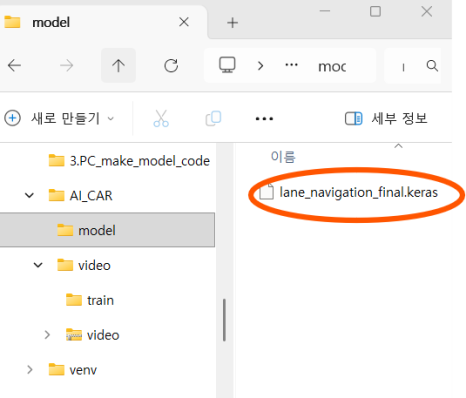Image resolution: width=466 pixels, height=398 pixels.
Task: Go forward in folder history
Action: (66, 65)
